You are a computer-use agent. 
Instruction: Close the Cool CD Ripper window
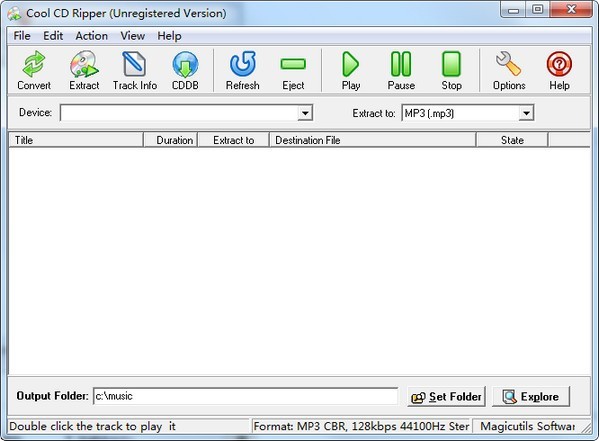click(x=571, y=10)
